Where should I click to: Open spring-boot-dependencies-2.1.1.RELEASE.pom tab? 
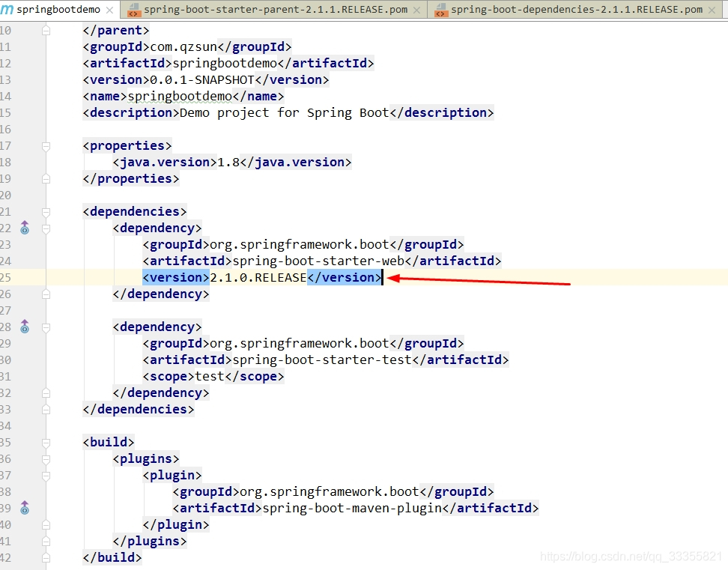(577, 10)
